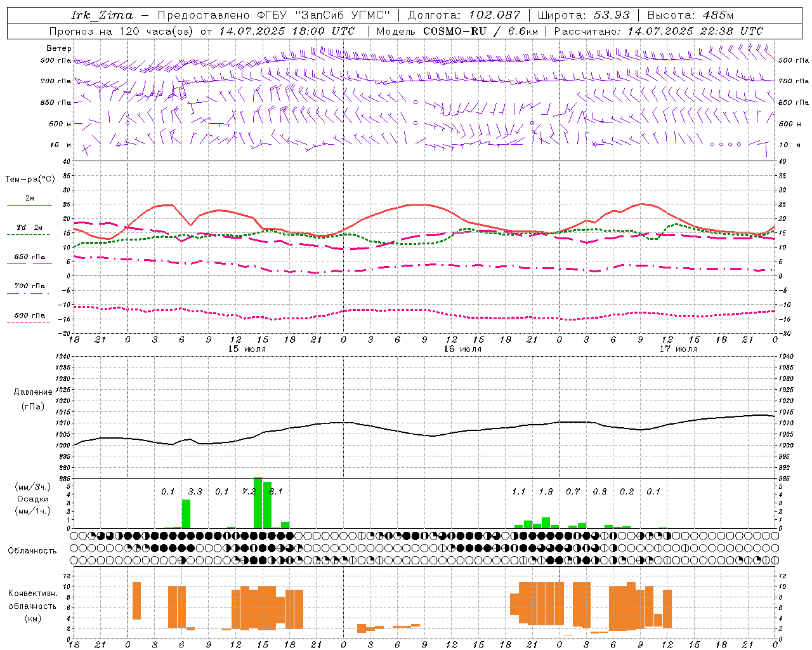This screenshot has height=650, width=812.
Task: Select the text 'Предоставлено ФГБУ "ЗапСиб УГМС"'
Action: click(x=273, y=15)
